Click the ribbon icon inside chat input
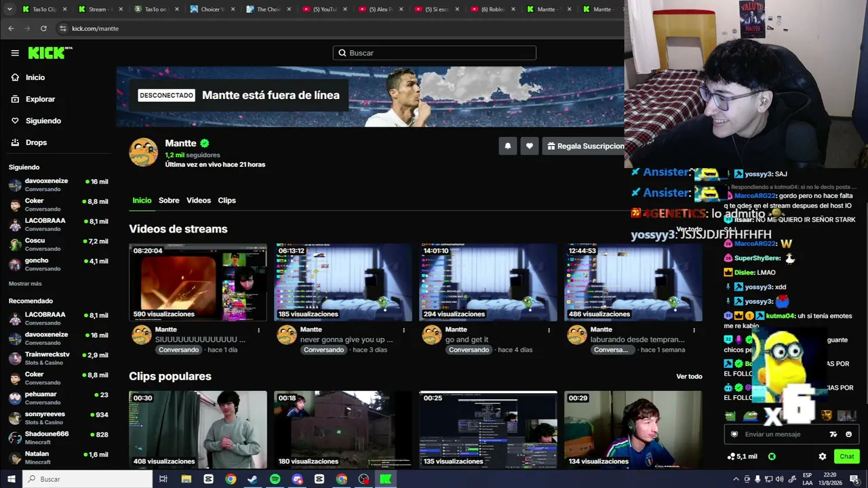 click(734, 434)
